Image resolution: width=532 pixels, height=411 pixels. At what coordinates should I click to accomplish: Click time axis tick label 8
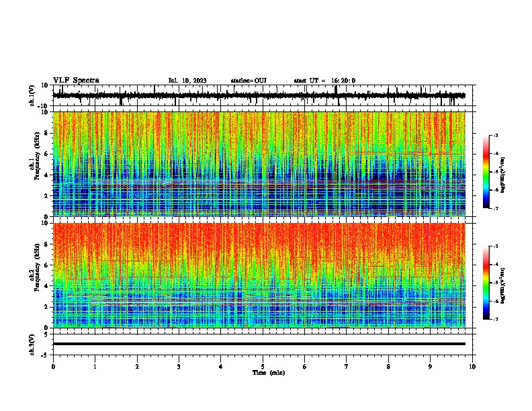tap(388, 367)
